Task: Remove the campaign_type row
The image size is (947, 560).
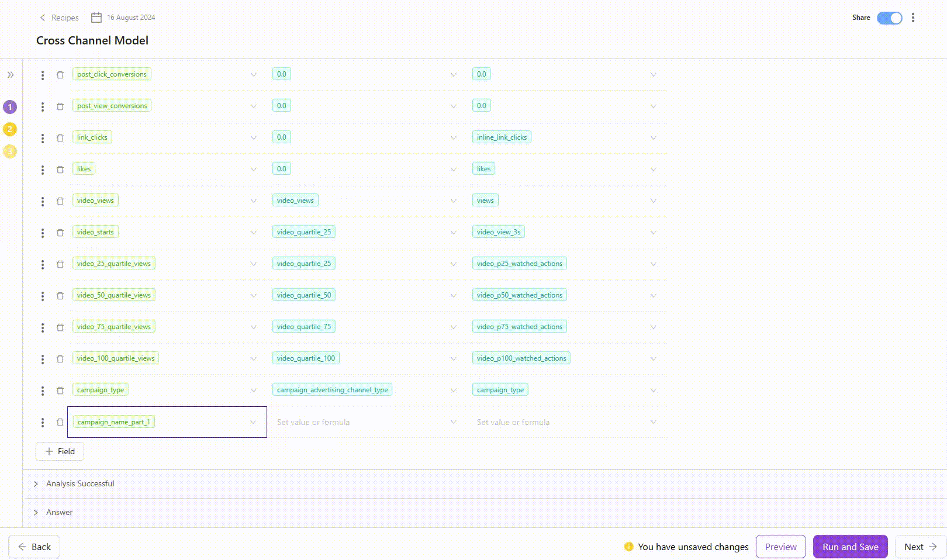Action: point(60,390)
